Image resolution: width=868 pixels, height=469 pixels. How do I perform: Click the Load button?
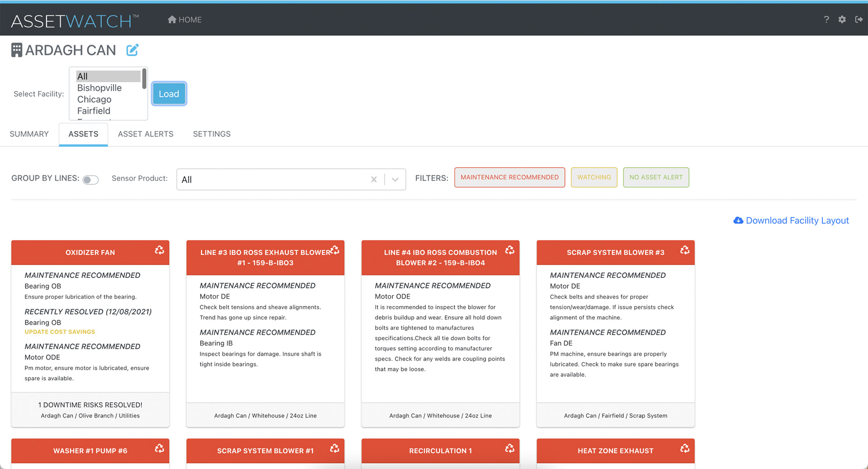pyautogui.click(x=169, y=94)
